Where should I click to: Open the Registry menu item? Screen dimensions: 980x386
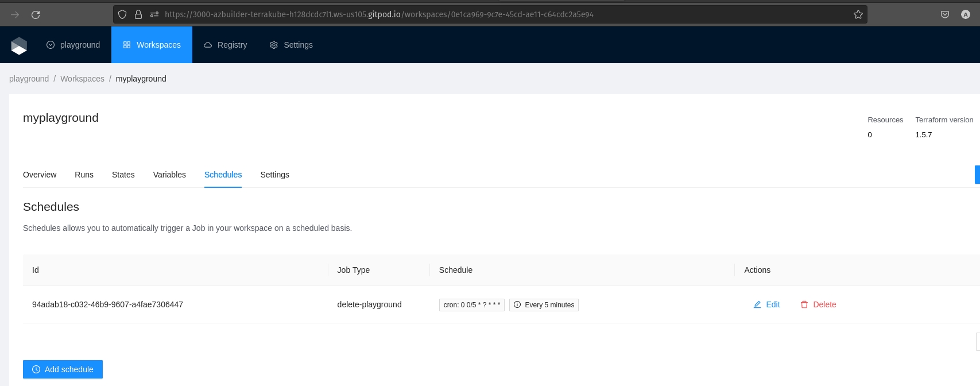226,45
